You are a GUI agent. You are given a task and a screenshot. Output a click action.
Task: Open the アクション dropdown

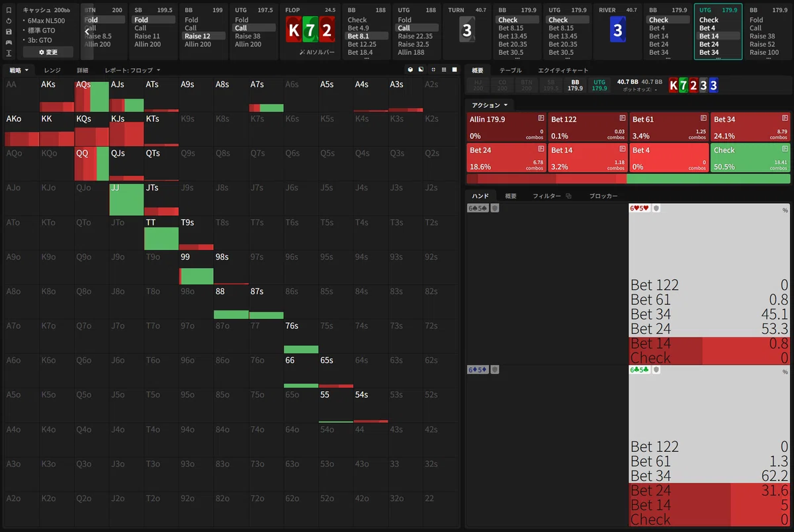point(490,105)
